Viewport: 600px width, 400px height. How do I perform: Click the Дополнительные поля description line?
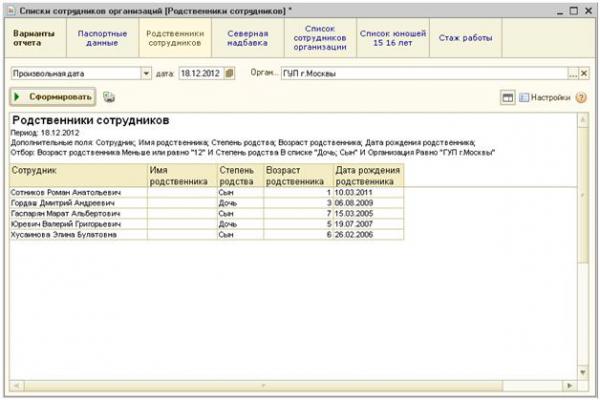[243, 143]
